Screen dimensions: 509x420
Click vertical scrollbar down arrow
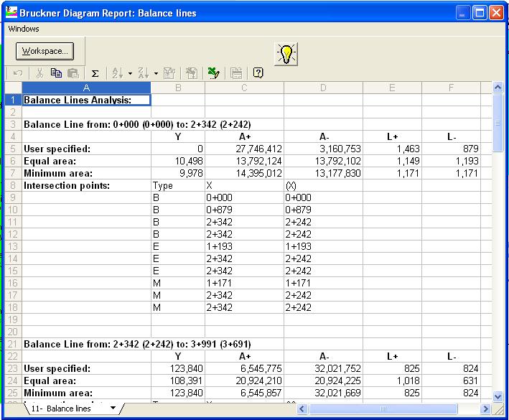[x=498, y=396]
